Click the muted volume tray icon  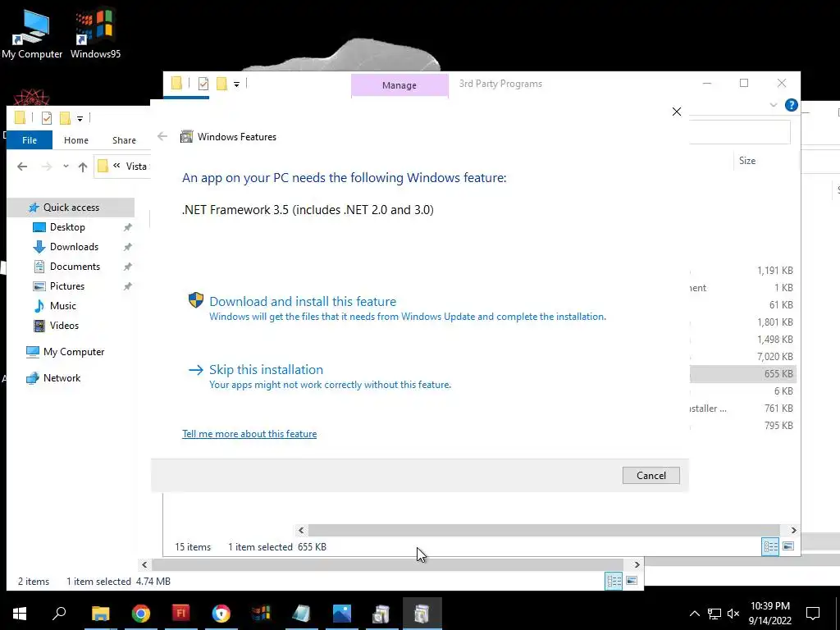point(733,614)
